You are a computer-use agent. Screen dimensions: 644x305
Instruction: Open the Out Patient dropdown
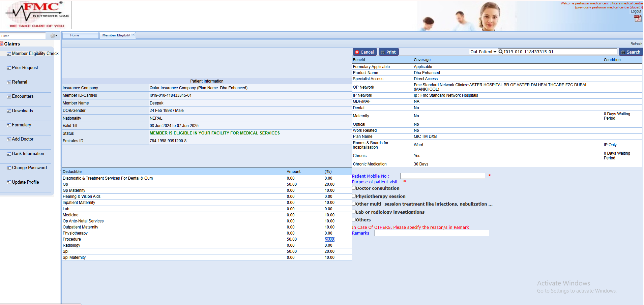[x=483, y=52]
